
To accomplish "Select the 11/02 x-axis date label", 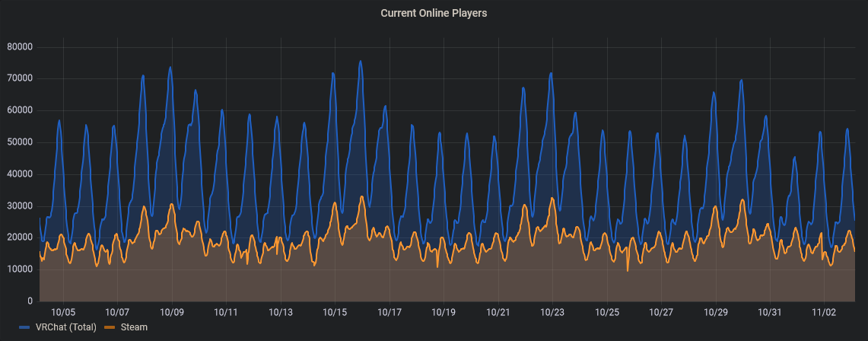I will tap(825, 312).
